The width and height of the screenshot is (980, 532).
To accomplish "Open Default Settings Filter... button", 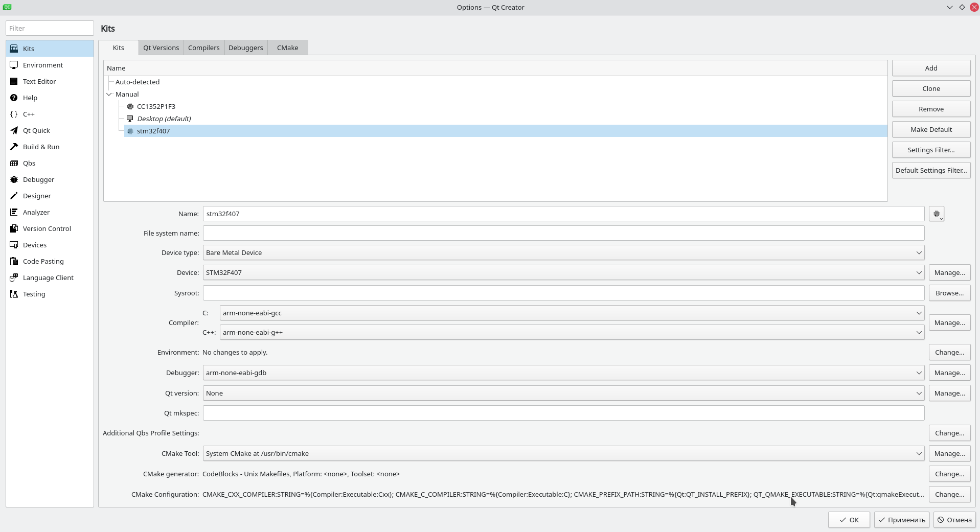I will pos(931,170).
